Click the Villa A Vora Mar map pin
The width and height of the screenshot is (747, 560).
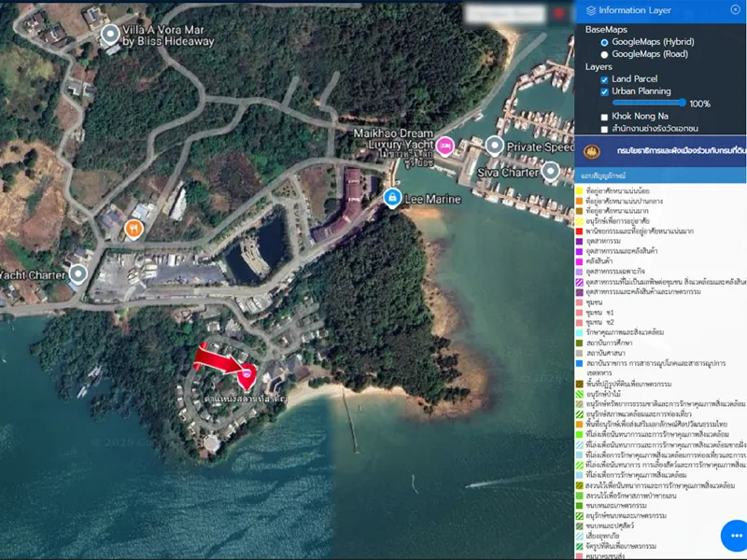[110, 35]
